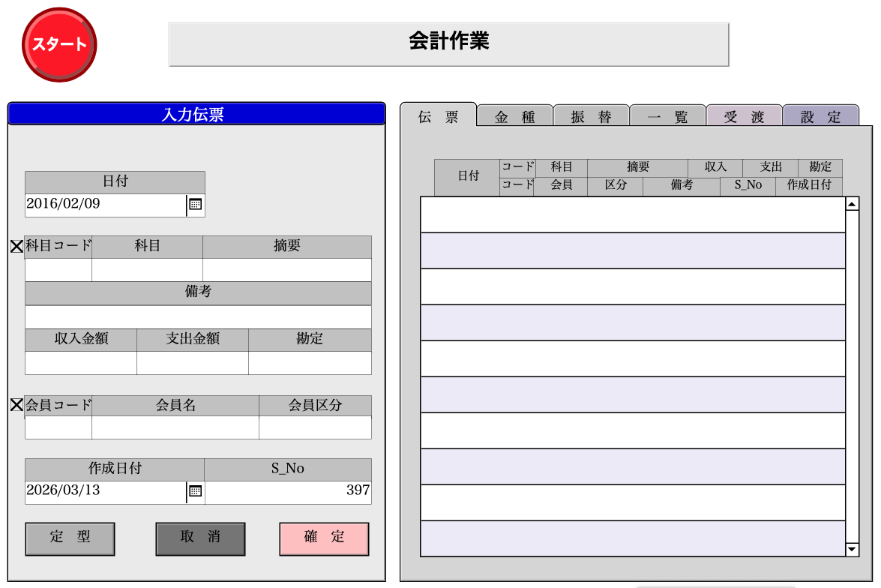Screen dimensions: 881x588
Task: Click the 取消 button
Action: tap(200, 538)
